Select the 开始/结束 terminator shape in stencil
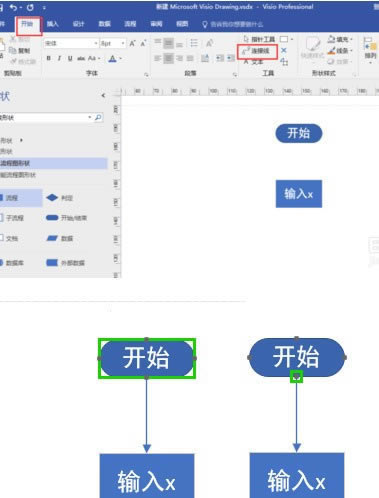 coord(66,218)
